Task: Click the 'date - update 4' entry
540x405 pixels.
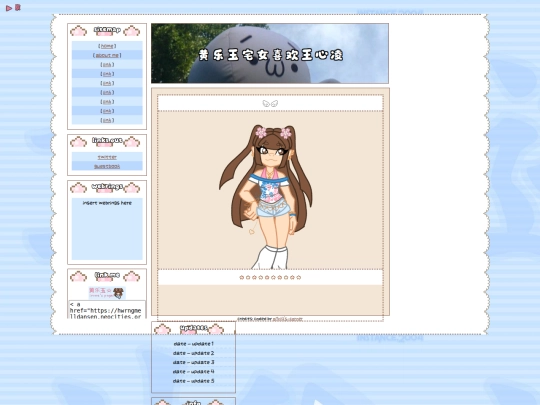Action: tap(194, 372)
